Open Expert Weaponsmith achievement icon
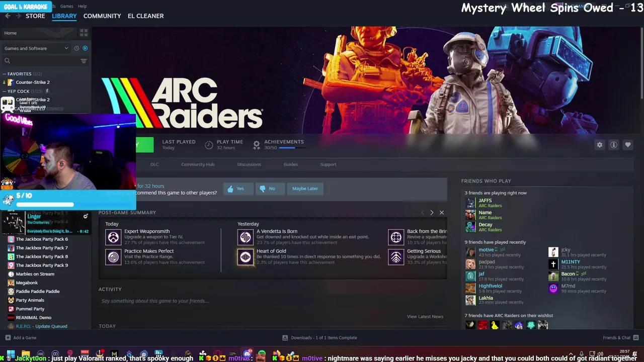644x362 pixels. 113,237
